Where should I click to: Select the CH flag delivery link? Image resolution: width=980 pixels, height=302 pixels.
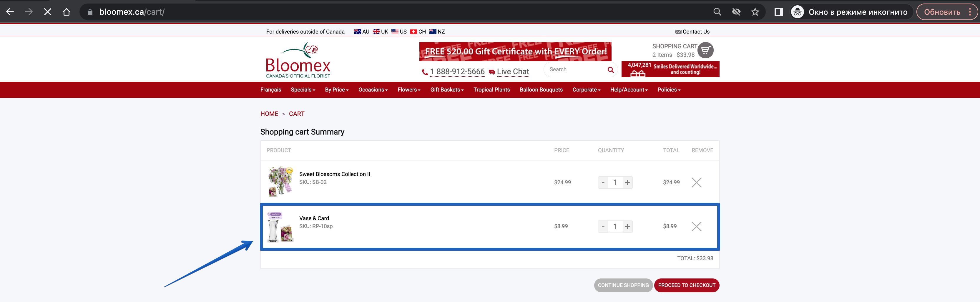[x=418, y=31]
